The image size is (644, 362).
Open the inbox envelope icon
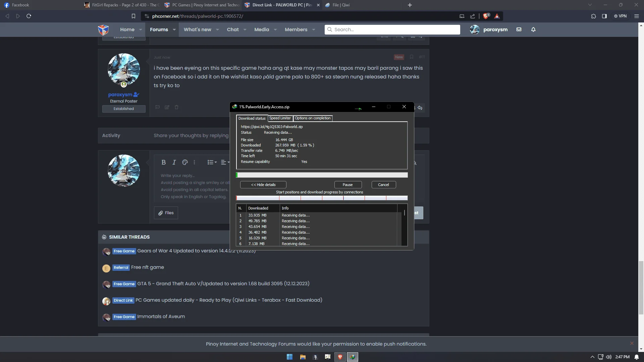[x=519, y=29]
